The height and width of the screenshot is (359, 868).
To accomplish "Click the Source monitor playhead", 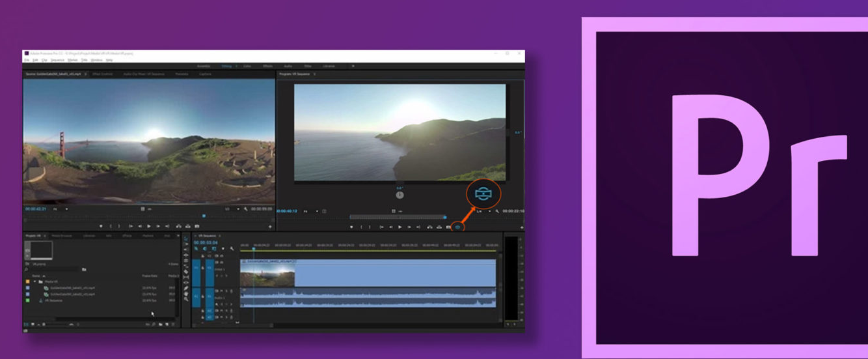I will (204, 216).
